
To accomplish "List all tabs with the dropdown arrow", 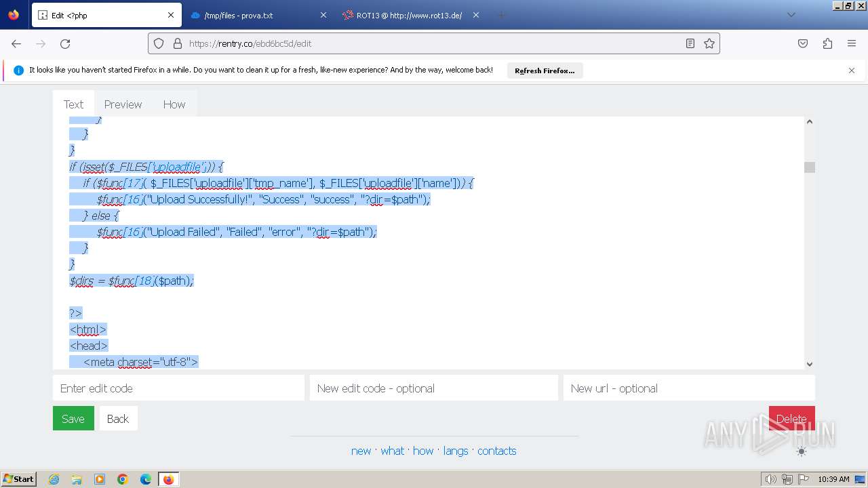I will click(x=791, y=15).
